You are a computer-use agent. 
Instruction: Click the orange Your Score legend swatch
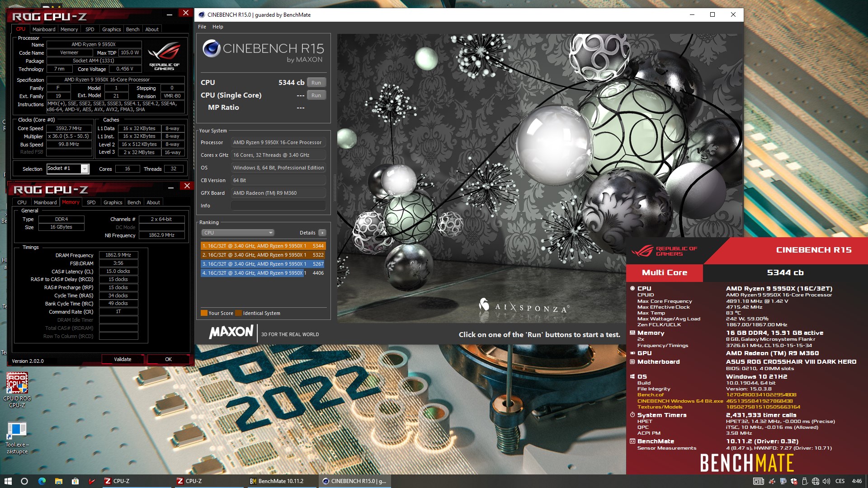(204, 313)
